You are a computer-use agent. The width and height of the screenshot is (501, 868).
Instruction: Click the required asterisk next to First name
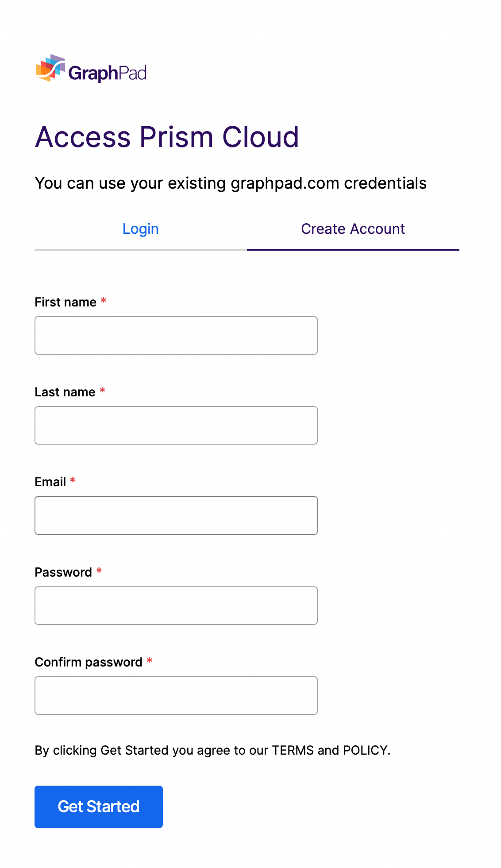pyautogui.click(x=103, y=300)
